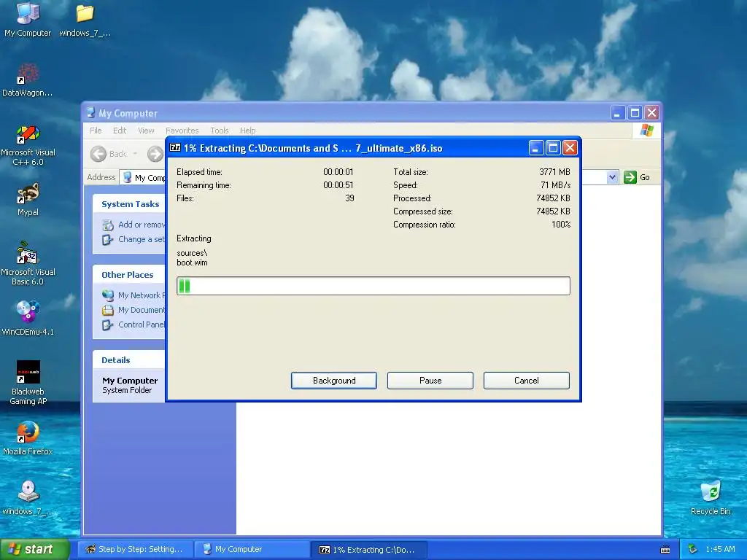Viewport: 747px width, 560px height.
Task: Maximize the My Computer window
Action: point(635,113)
